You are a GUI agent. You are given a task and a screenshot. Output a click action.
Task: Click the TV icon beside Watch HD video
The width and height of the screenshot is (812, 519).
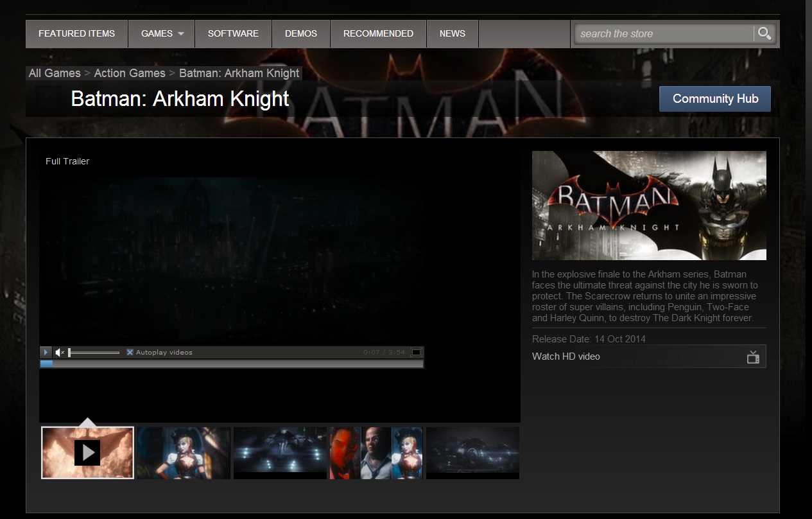coord(753,357)
